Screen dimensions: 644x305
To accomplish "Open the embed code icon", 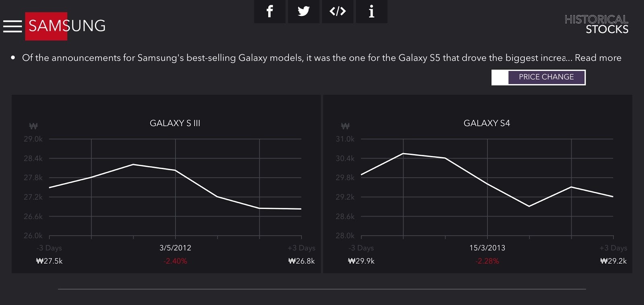I will pyautogui.click(x=337, y=11).
